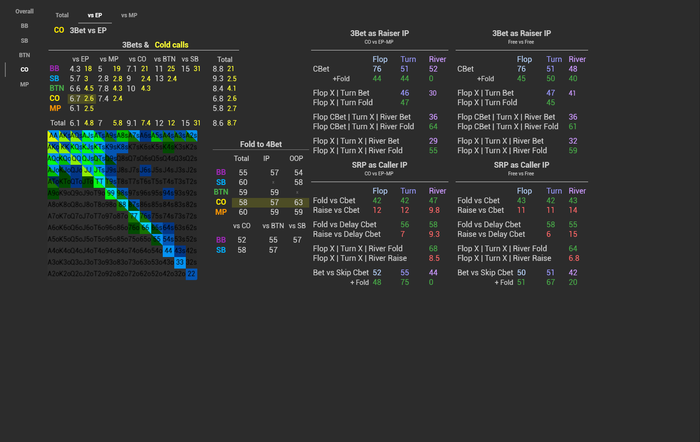This screenshot has width=700, height=442.
Task: Click the 22 pair in hand matrix
Action: coord(192,274)
